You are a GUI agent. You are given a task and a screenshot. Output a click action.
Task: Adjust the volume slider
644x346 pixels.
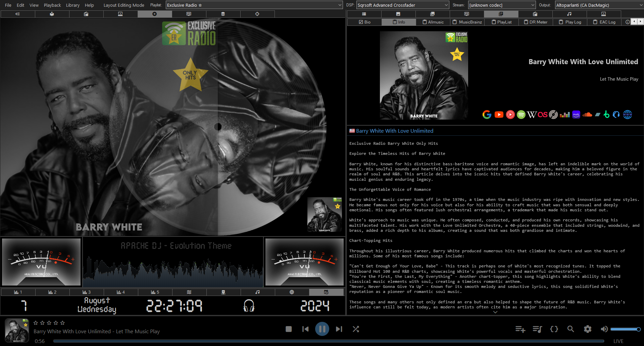626,329
